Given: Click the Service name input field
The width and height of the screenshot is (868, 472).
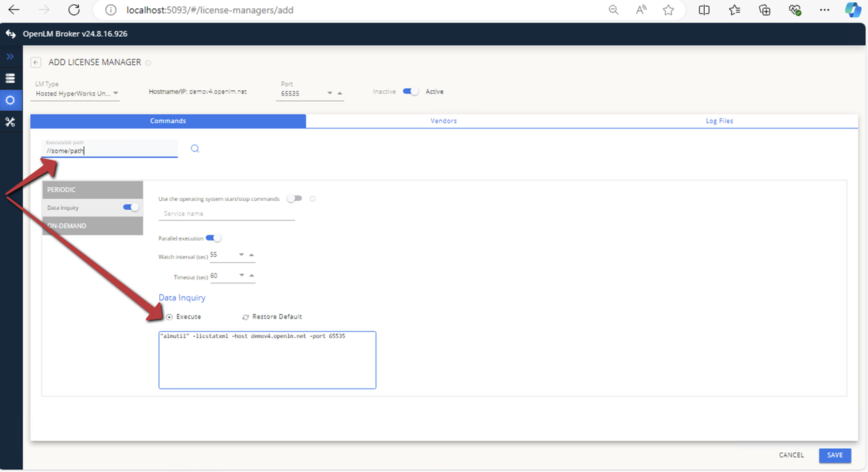Looking at the screenshot, I should click(225, 214).
